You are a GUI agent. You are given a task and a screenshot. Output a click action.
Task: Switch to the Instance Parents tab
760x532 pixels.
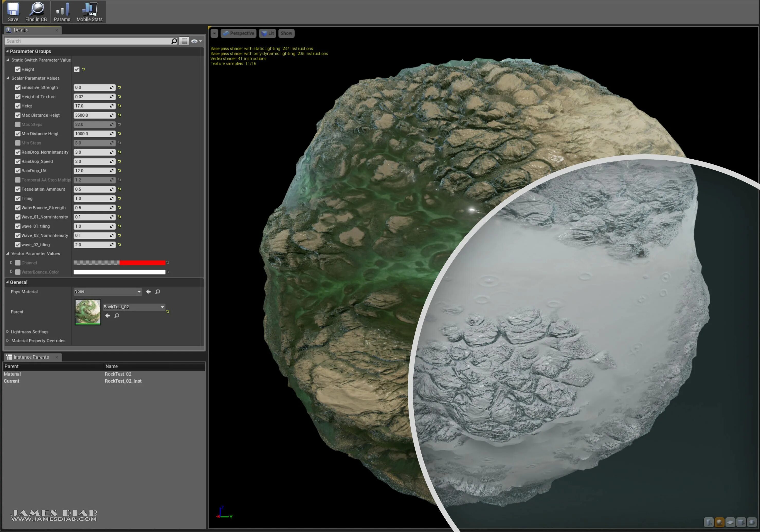point(31,357)
